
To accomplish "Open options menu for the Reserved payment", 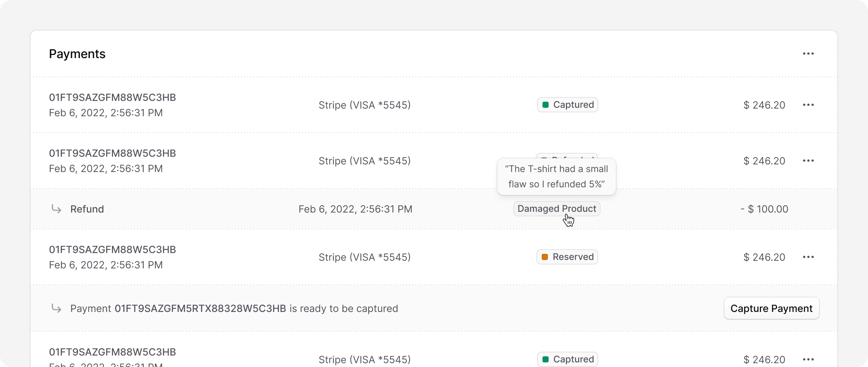I will click(808, 257).
